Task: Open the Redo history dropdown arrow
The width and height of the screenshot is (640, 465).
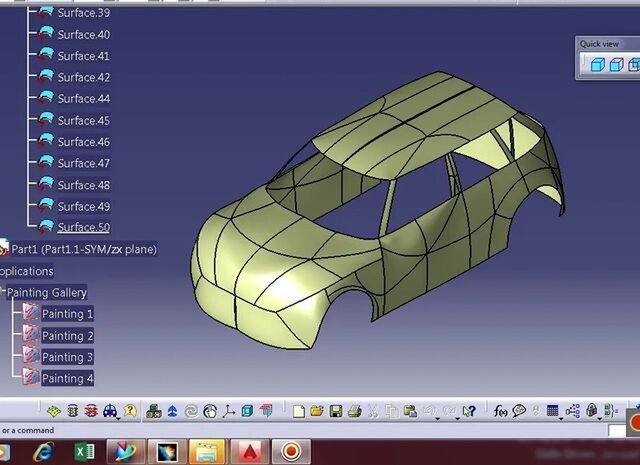Action: coord(457,419)
